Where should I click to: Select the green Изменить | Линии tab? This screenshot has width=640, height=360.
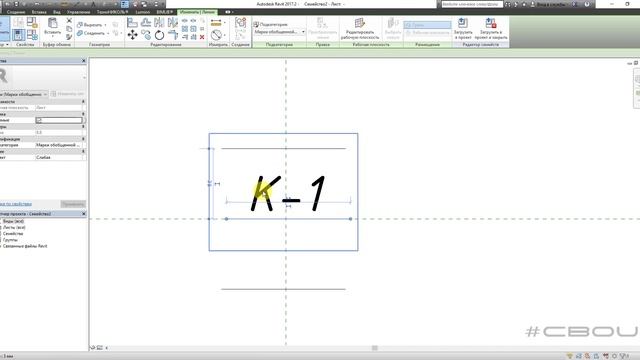point(198,12)
